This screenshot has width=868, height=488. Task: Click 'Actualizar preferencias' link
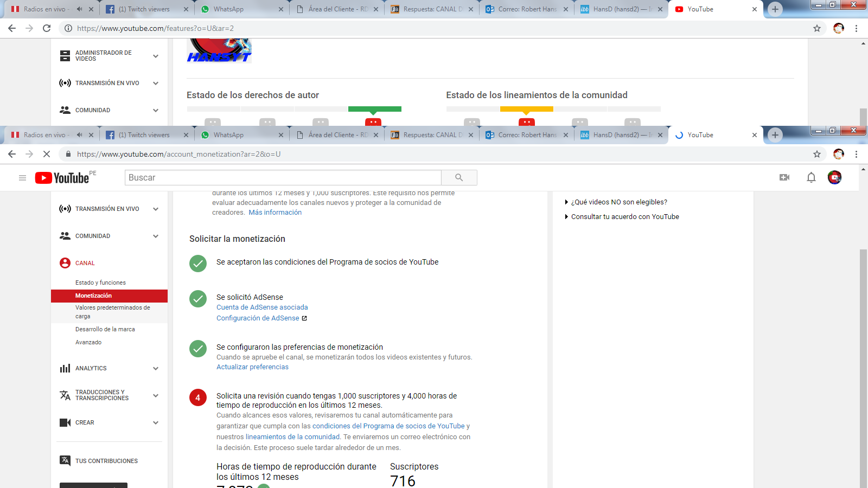coord(252,367)
